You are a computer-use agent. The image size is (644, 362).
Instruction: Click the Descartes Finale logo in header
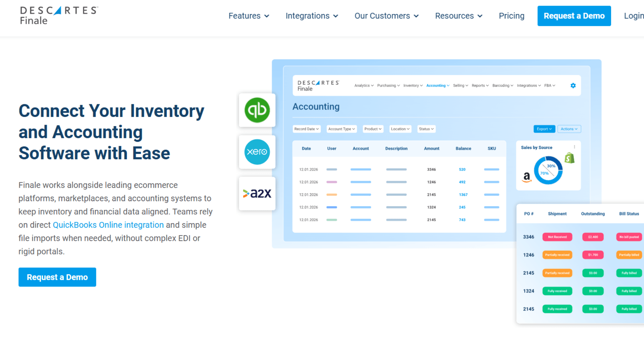click(59, 15)
